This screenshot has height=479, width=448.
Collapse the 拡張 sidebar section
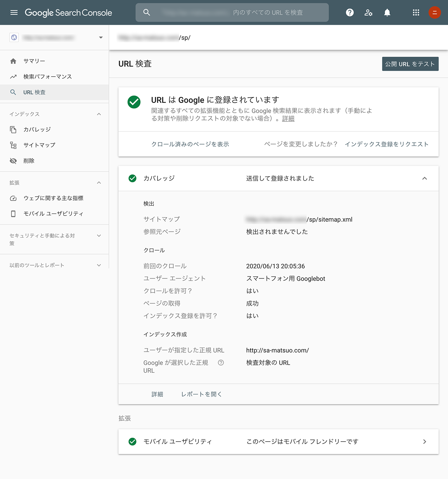point(99,183)
